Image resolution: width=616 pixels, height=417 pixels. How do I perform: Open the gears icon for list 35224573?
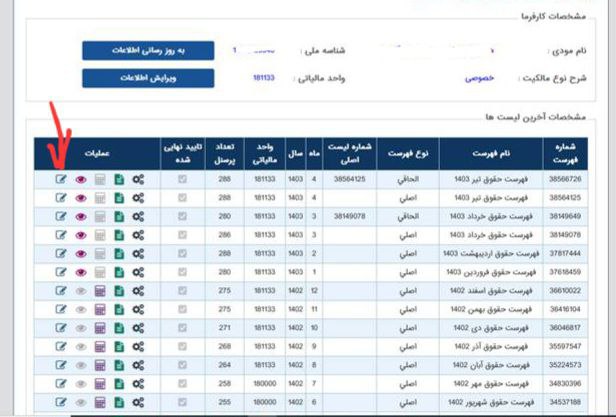coord(138,365)
